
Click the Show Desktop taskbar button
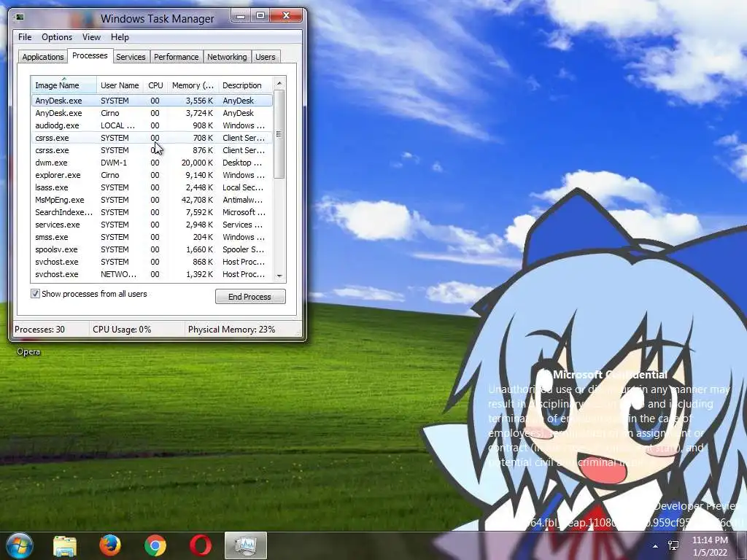coord(742,545)
